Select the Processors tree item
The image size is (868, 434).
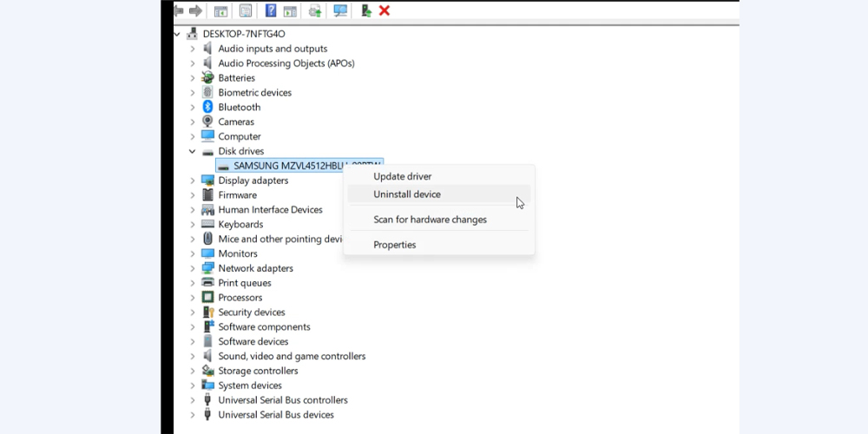point(240,298)
